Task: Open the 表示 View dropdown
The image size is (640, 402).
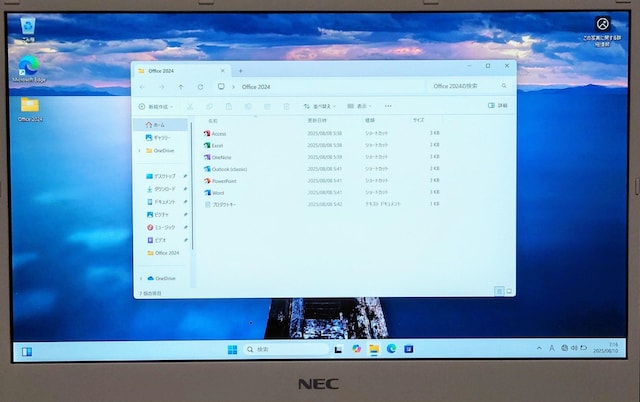Action: pyautogui.click(x=359, y=106)
